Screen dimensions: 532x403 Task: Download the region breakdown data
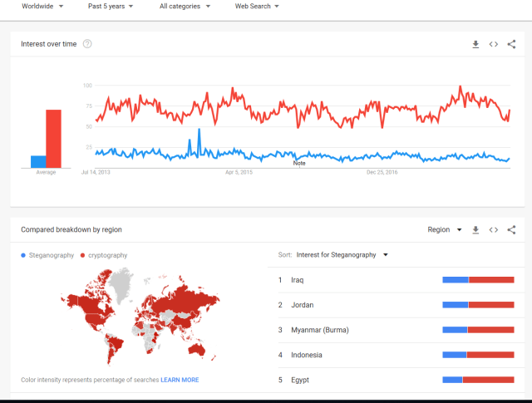click(475, 230)
